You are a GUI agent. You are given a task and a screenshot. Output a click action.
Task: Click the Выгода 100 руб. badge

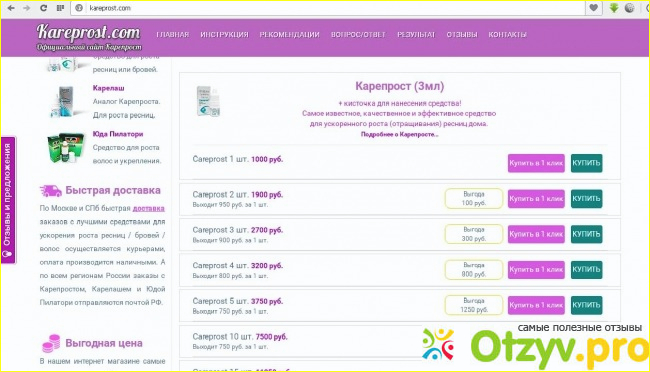[474, 199]
